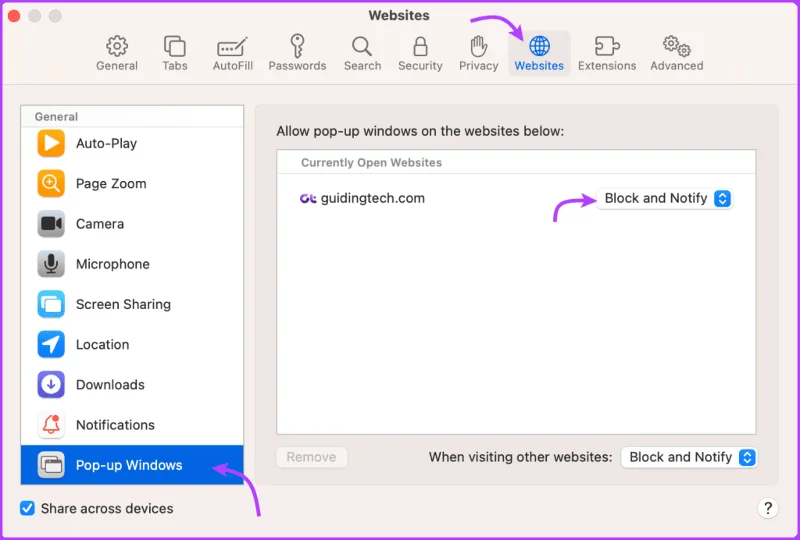Select Page Zoom label in the sidebar

(x=111, y=184)
